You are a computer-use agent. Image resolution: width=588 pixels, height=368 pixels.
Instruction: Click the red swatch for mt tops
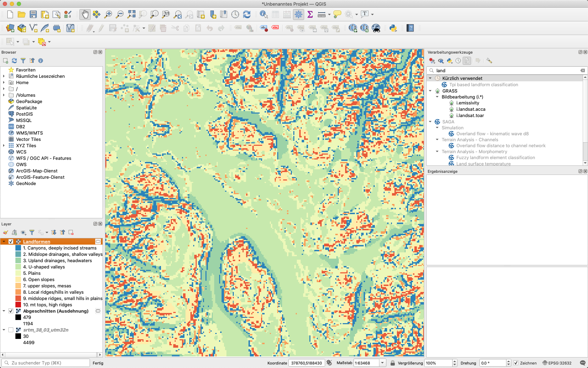[18, 305]
